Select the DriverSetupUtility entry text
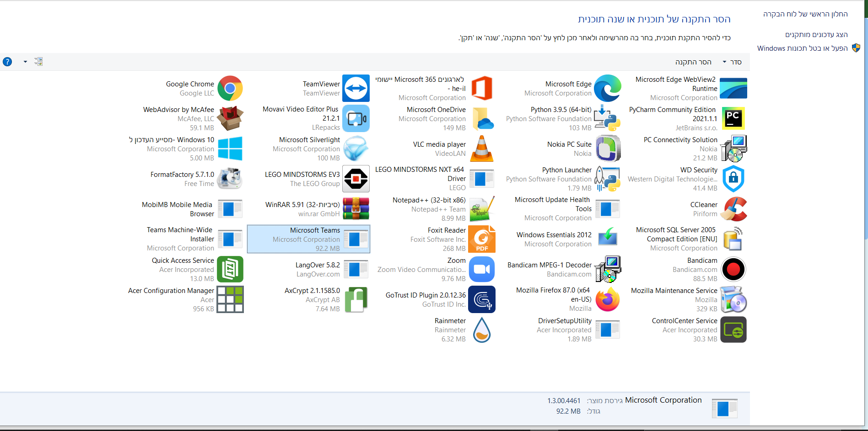Image resolution: width=868 pixels, height=431 pixels. coord(565,320)
